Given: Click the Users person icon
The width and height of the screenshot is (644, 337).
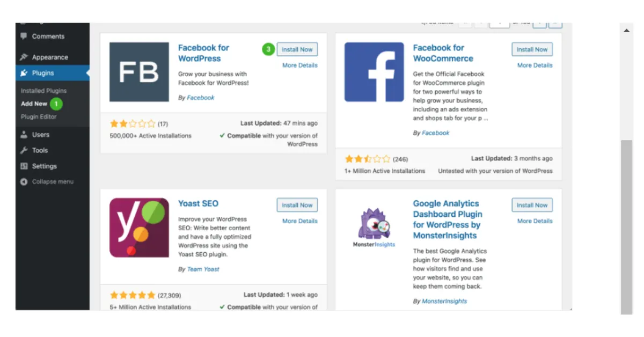Looking at the screenshot, I should click(x=24, y=135).
